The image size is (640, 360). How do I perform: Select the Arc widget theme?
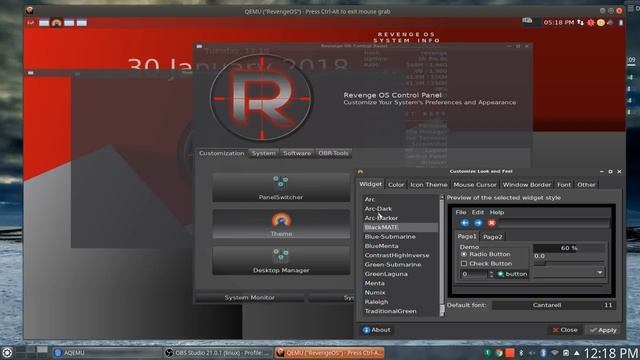coord(400,199)
